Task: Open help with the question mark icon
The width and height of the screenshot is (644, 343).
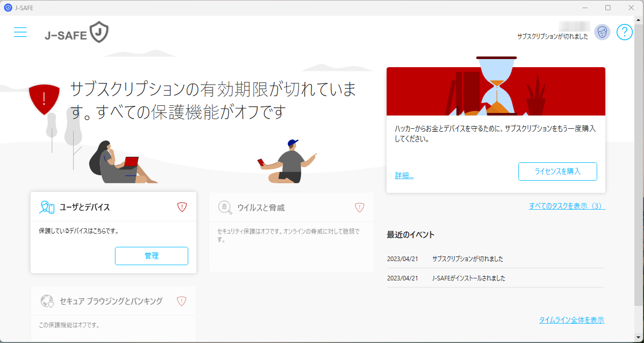Action: tap(625, 32)
